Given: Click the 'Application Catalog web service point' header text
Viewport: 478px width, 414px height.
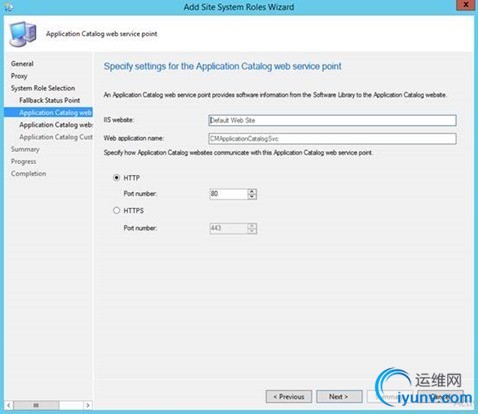Looking at the screenshot, I should [102, 34].
